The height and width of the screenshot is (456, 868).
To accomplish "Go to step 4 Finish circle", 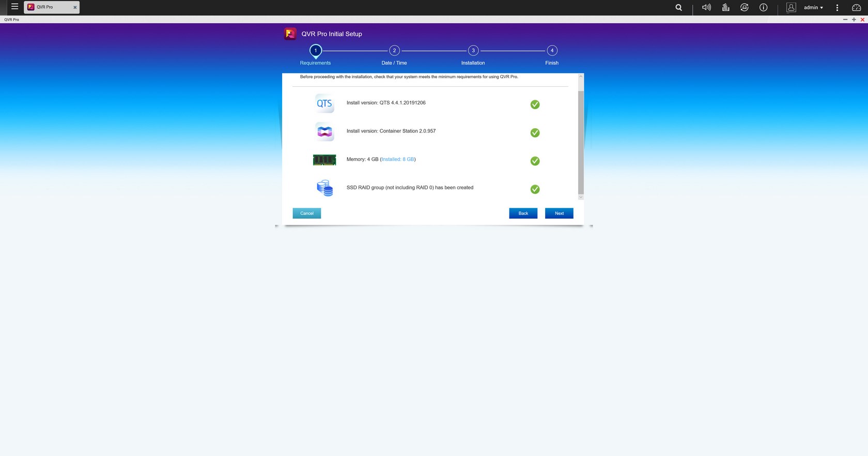I will [552, 50].
